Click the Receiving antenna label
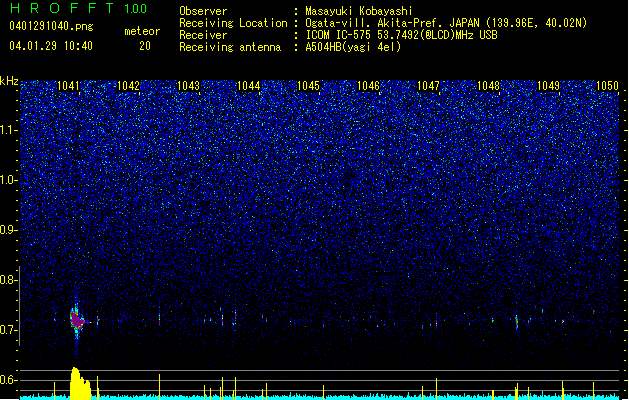The image size is (629, 400). pos(230,47)
